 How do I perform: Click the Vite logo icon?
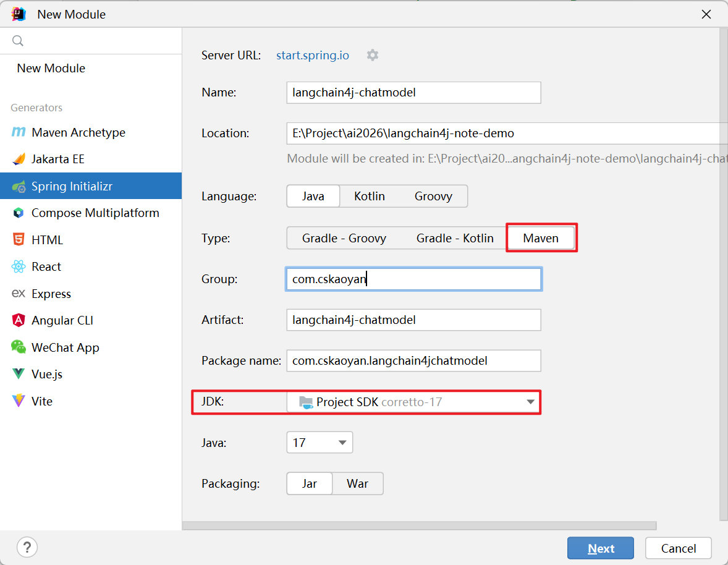coord(19,401)
